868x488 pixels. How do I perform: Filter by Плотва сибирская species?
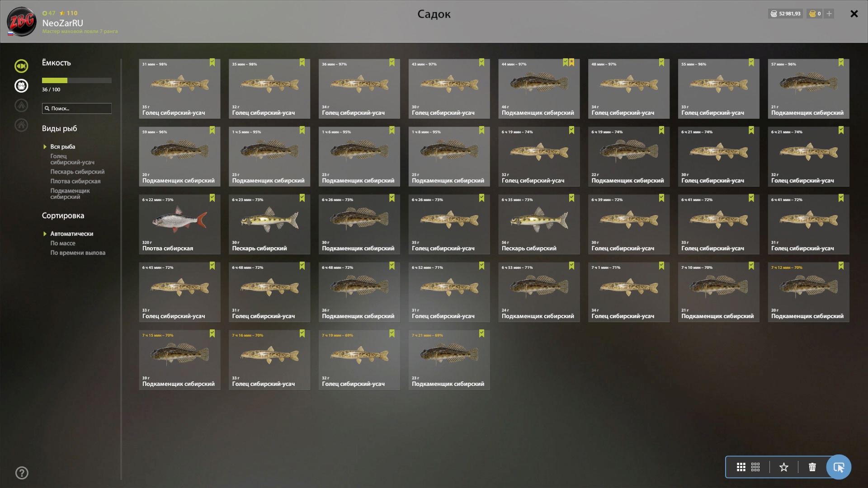pos(75,181)
